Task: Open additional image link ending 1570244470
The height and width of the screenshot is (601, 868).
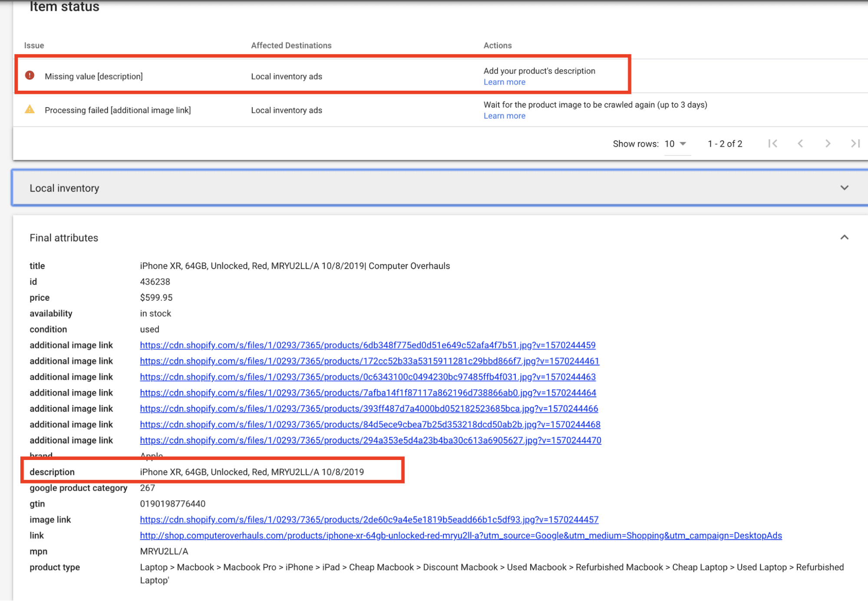Action: pyautogui.click(x=370, y=440)
